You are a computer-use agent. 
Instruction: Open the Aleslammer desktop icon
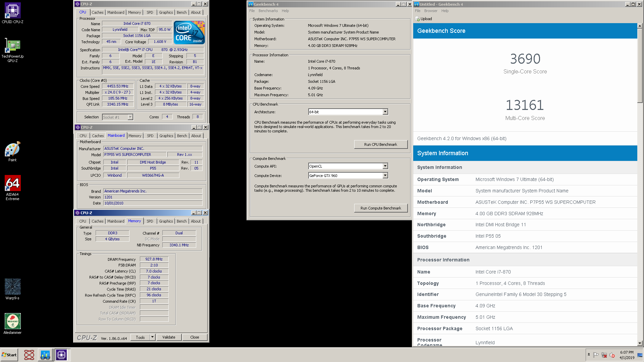(12, 324)
